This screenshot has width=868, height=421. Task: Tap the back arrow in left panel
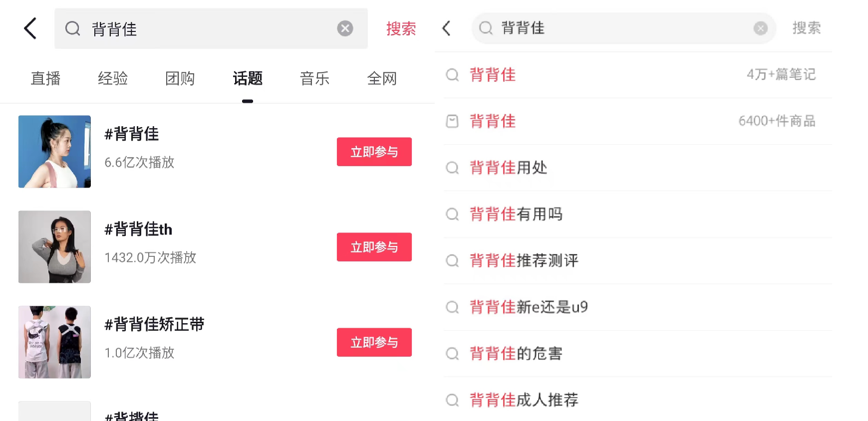point(30,28)
